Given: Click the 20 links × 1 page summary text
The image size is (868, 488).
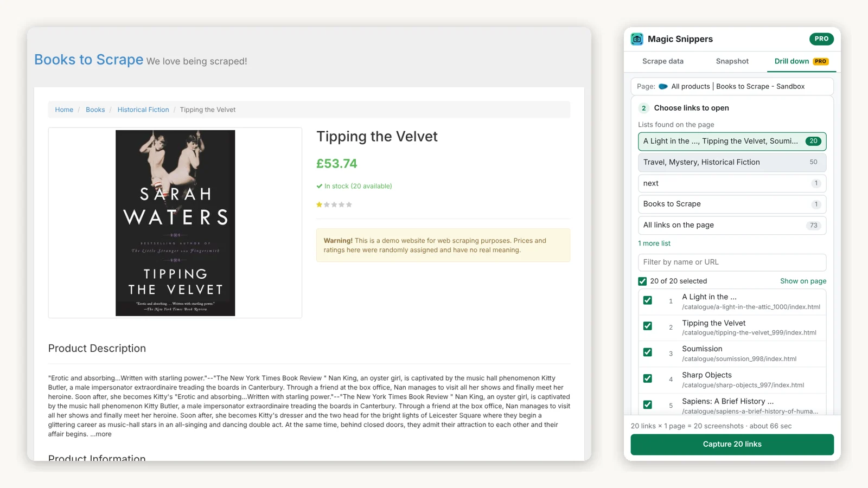Looking at the screenshot, I should pyautogui.click(x=711, y=426).
